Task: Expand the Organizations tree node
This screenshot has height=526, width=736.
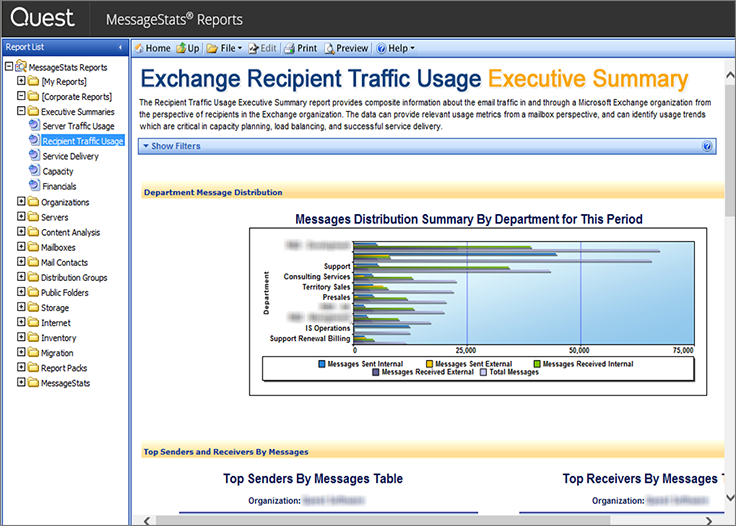Action: coord(21,201)
